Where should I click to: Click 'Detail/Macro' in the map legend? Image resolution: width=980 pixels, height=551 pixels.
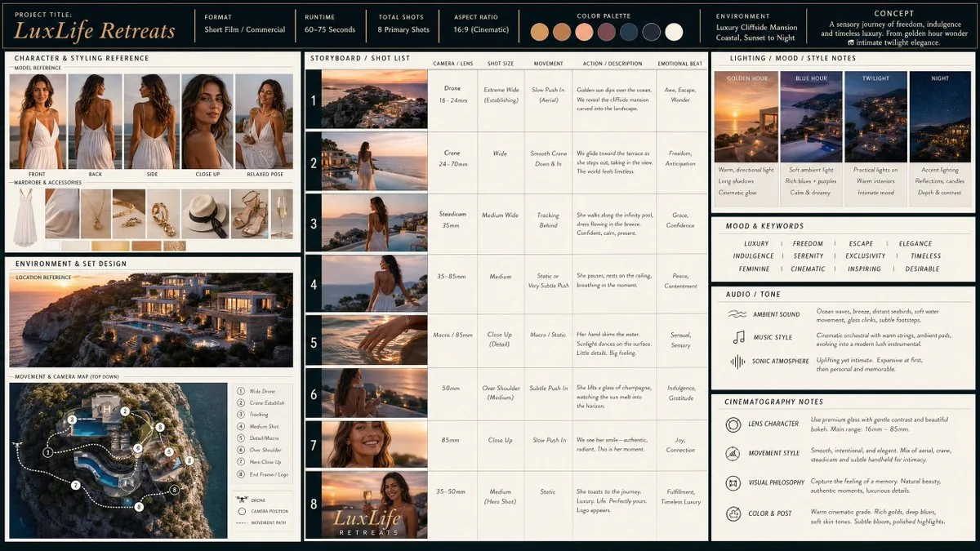coord(265,438)
